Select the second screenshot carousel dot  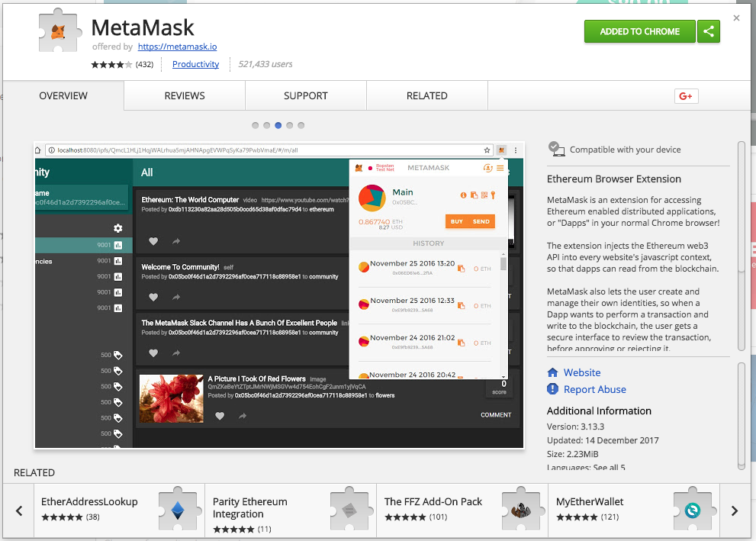[267, 125]
